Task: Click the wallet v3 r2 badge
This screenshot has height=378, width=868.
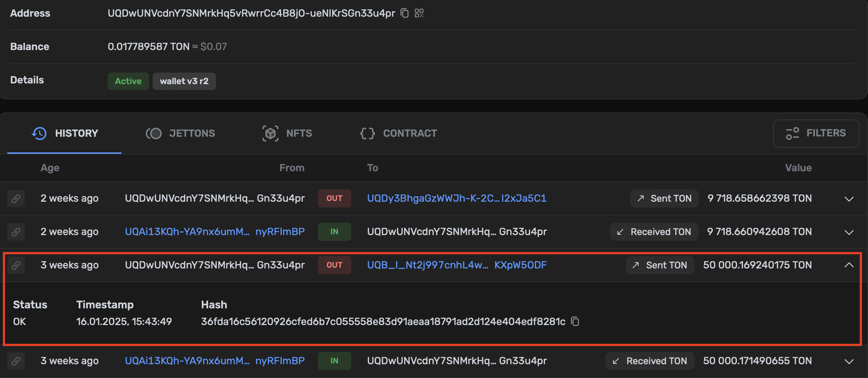Action: coord(184,81)
